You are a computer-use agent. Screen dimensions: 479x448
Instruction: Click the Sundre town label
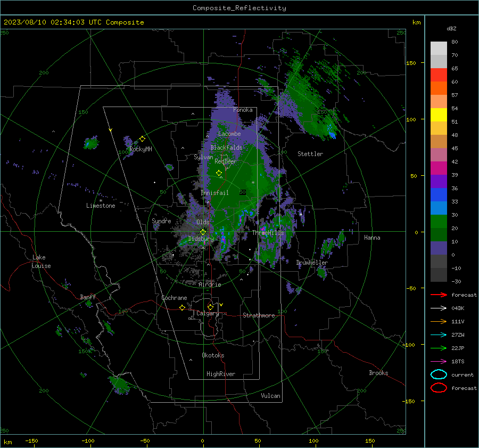coord(161,221)
